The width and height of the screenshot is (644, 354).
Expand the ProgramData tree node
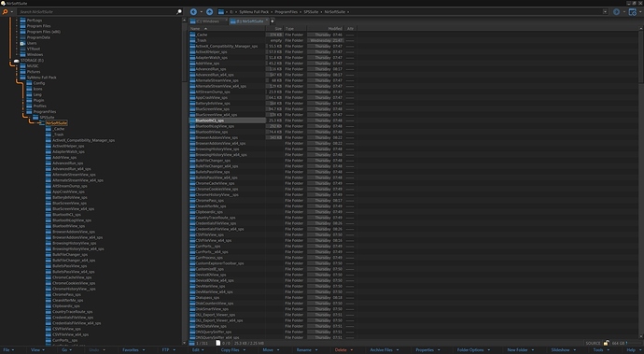pyautogui.click(x=17, y=37)
